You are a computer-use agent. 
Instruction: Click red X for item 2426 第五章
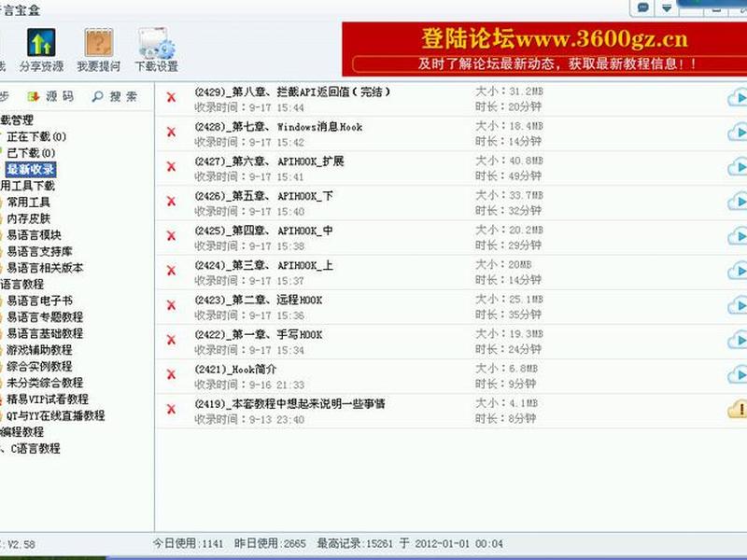click(171, 202)
